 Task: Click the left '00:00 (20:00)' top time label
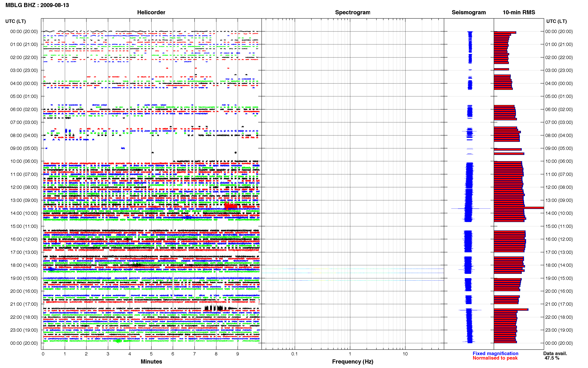pyautogui.click(x=24, y=31)
